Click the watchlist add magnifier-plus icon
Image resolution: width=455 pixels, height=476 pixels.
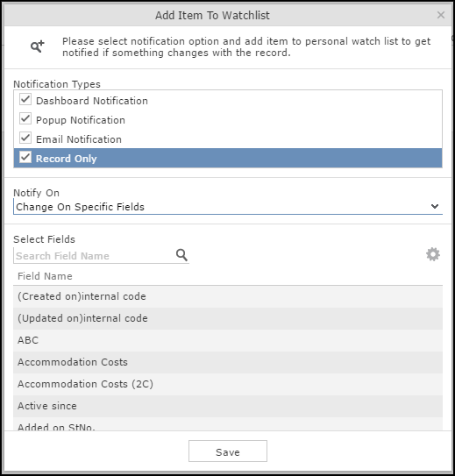38,46
